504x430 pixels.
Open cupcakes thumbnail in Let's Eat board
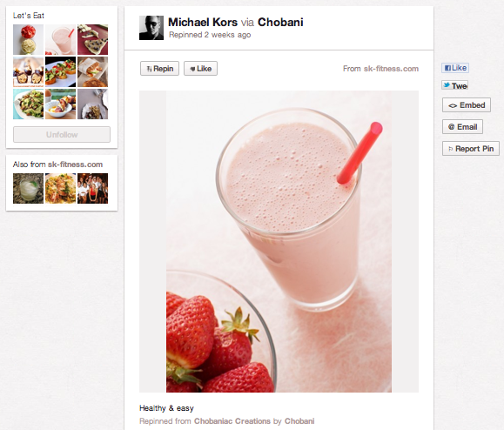[x=28, y=72]
